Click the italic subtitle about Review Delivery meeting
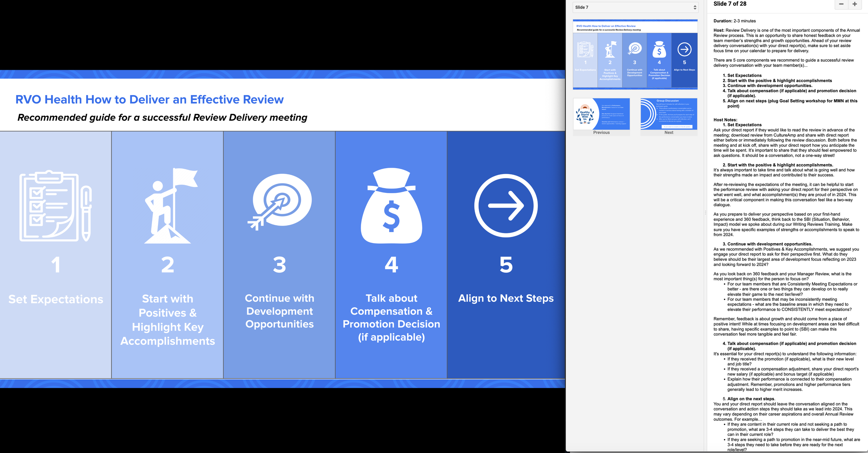 pyautogui.click(x=162, y=118)
